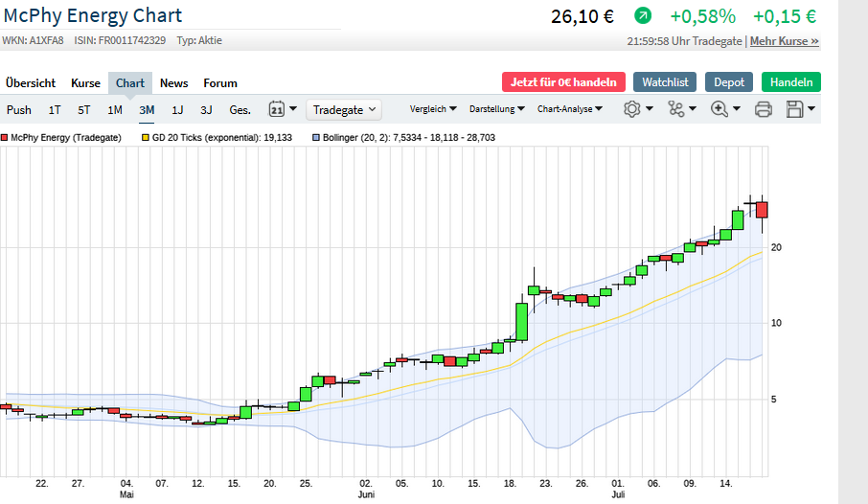Add stock via Watchlist button
Image resolution: width=868 pixels, height=504 pixels.
click(665, 82)
